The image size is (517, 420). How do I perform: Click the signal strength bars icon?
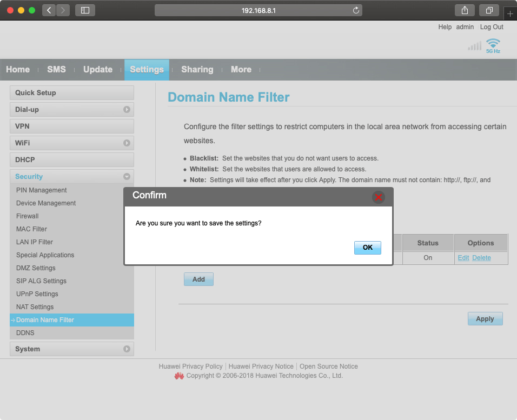474,46
